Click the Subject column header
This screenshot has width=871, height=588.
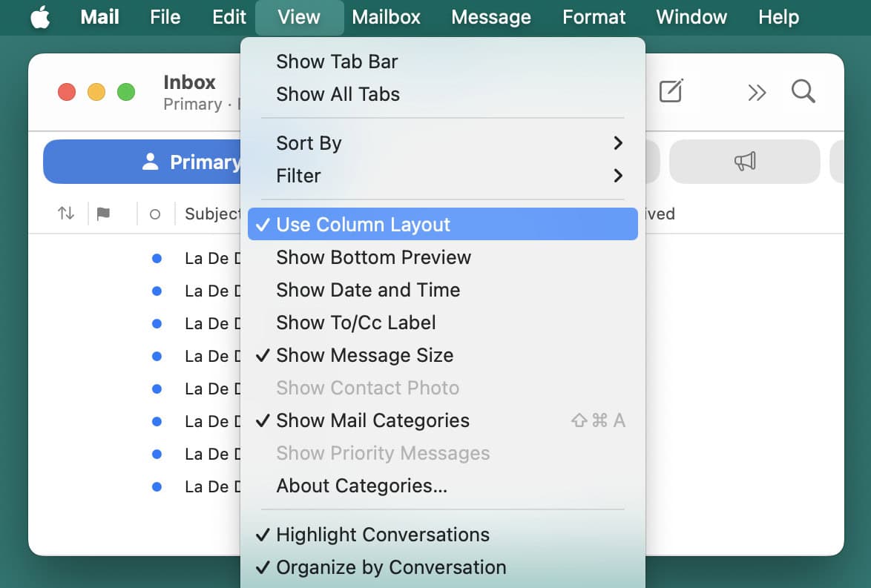click(x=212, y=214)
